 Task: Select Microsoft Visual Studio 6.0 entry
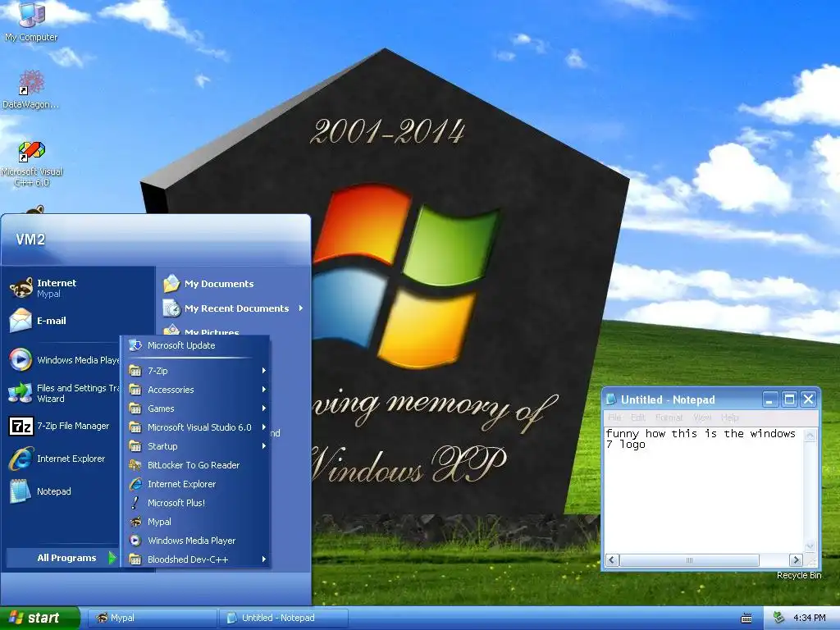tap(195, 427)
